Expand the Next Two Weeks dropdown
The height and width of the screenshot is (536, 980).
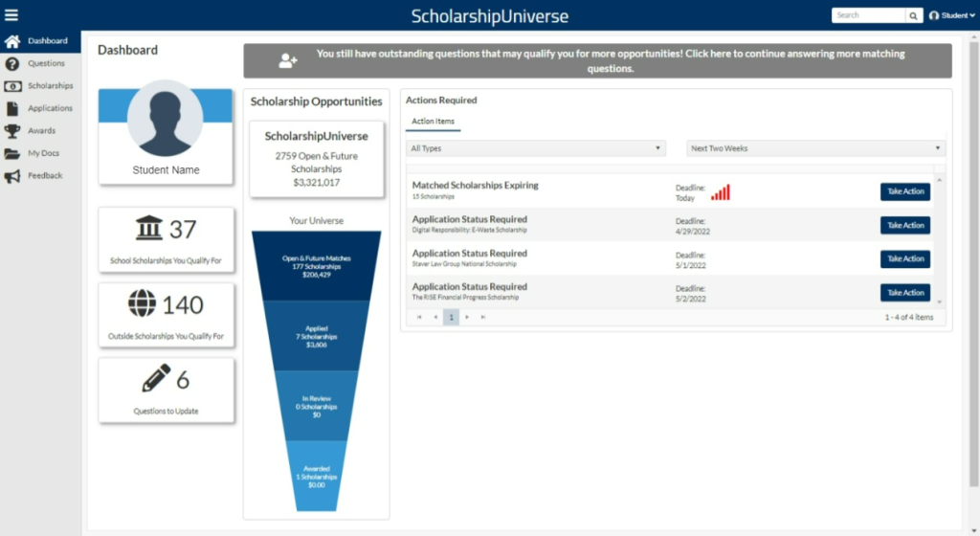point(815,148)
